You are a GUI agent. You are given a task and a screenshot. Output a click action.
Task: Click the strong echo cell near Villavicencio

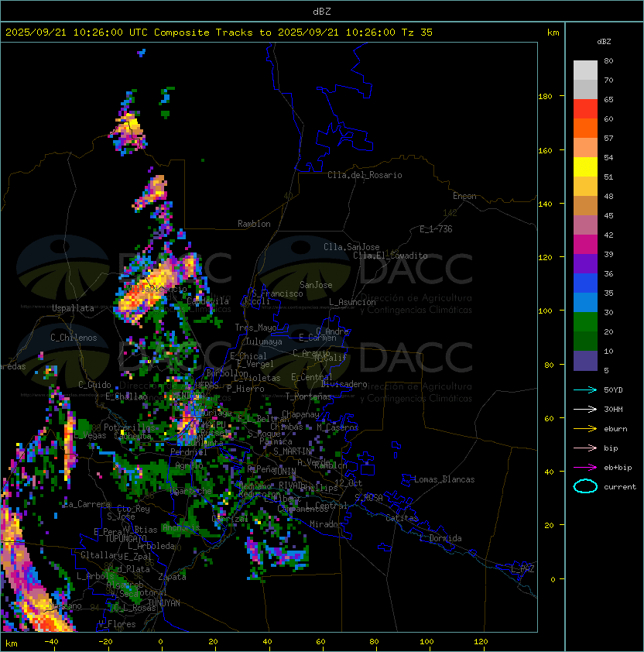coord(148,291)
